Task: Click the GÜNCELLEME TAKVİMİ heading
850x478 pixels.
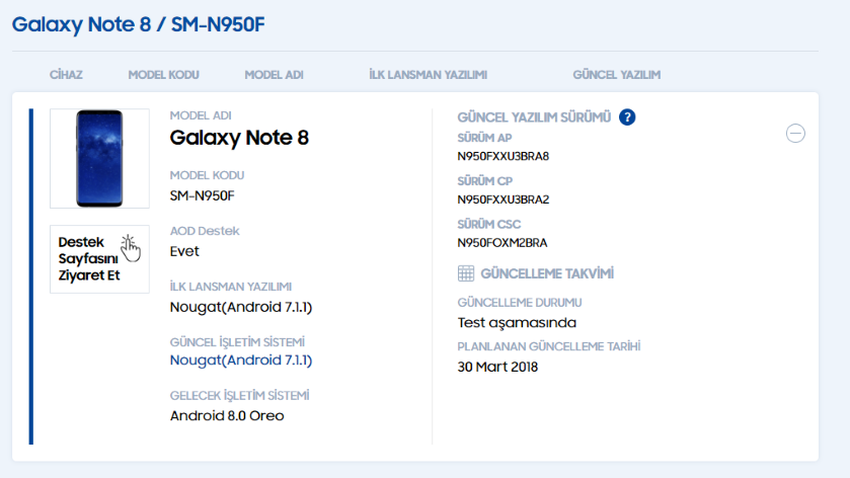Action: pyautogui.click(x=547, y=273)
